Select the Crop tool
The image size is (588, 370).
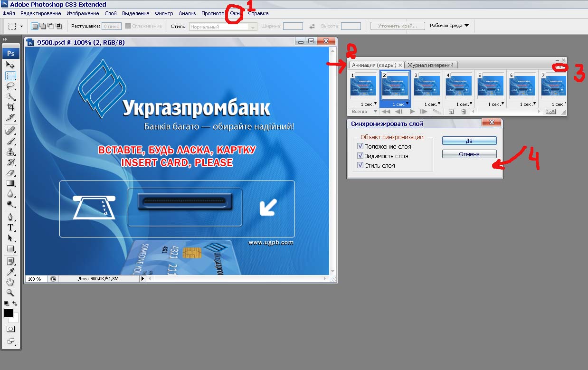click(x=10, y=107)
